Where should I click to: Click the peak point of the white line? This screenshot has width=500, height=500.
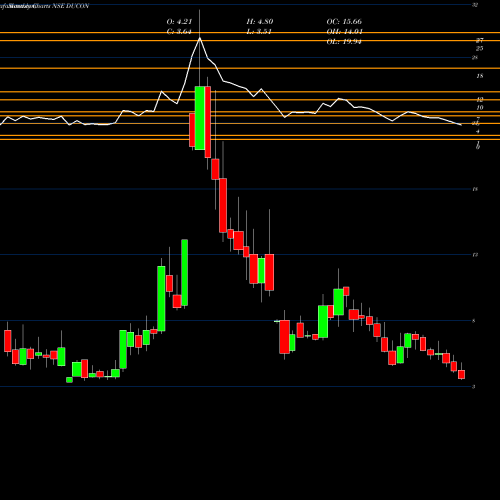point(200,38)
